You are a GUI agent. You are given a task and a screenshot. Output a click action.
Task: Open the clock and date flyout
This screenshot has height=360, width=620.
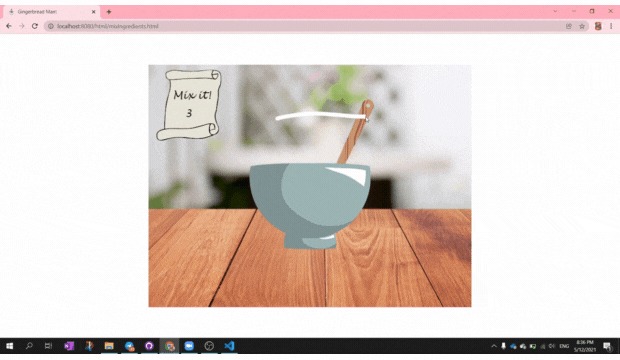(584, 346)
